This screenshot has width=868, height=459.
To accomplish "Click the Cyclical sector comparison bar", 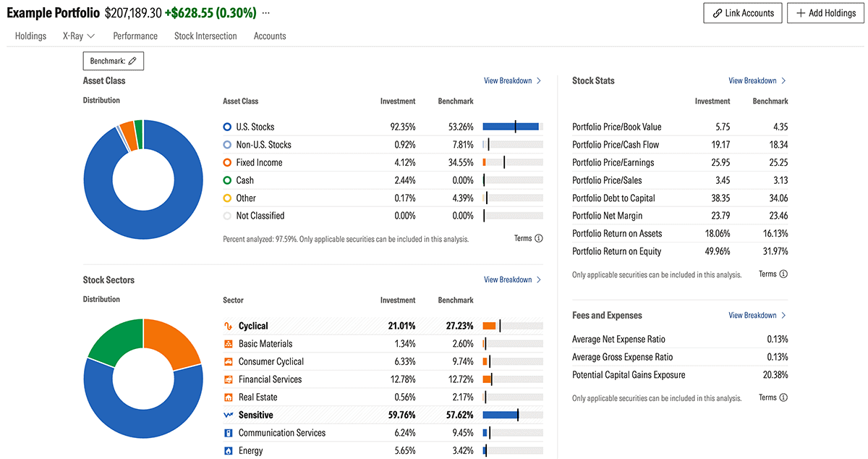I will pos(513,326).
